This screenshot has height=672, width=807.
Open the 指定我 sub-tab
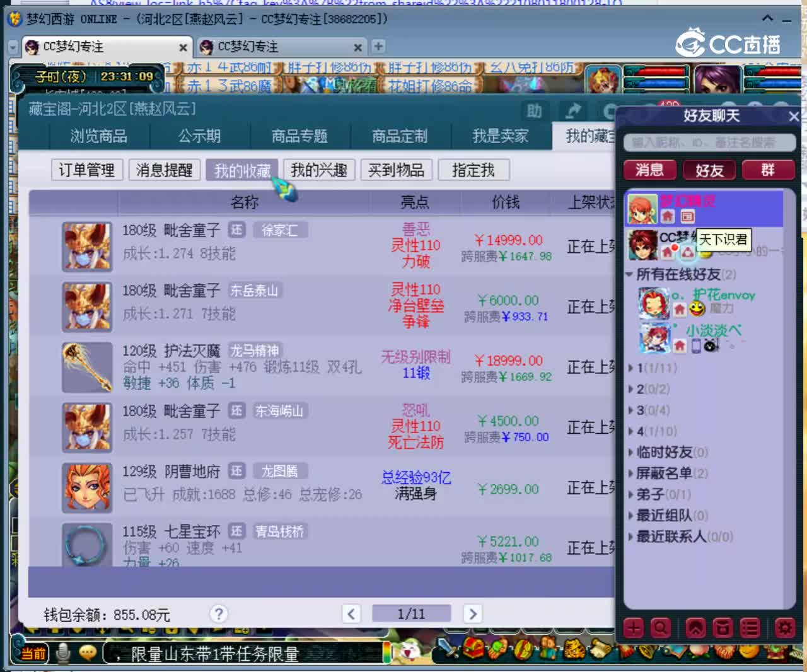point(473,170)
